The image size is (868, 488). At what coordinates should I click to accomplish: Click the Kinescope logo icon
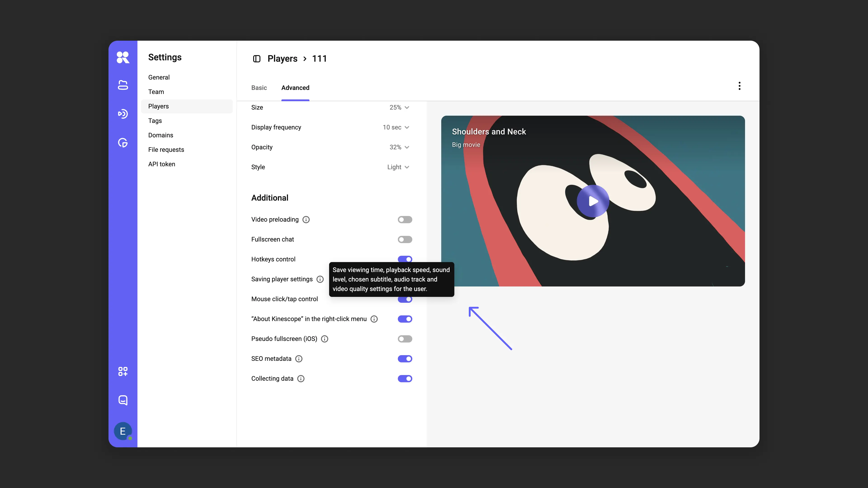point(123,57)
